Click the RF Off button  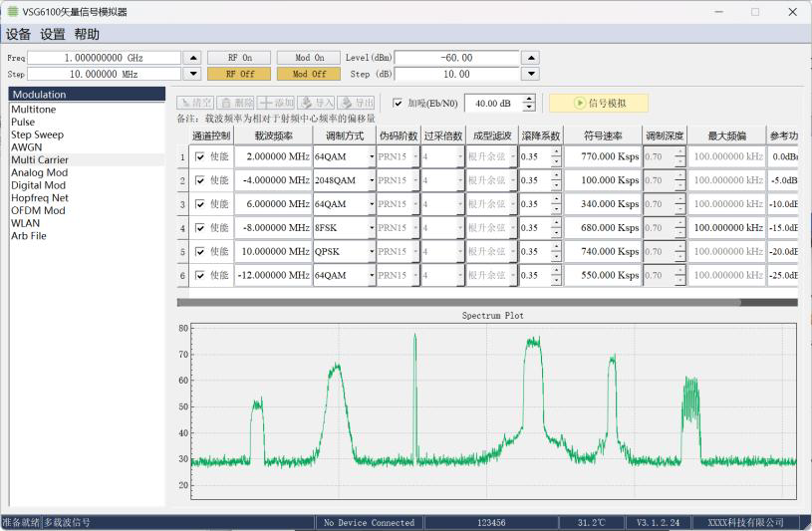pyautogui.click(x=239, y=74)
